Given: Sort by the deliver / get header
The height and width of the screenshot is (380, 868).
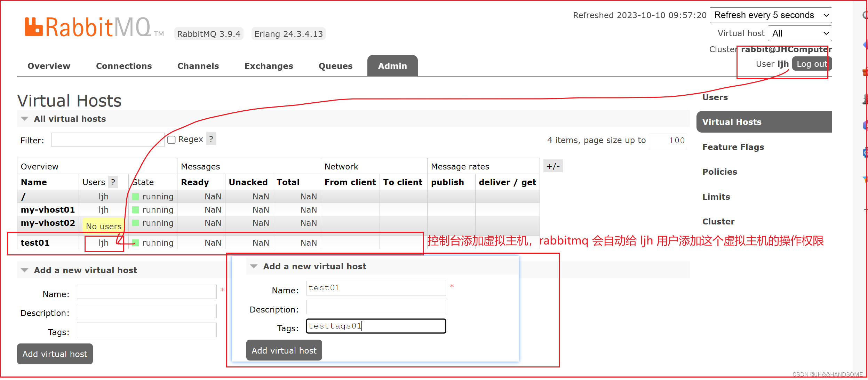Looking at the screenshot, I should 507,182.
